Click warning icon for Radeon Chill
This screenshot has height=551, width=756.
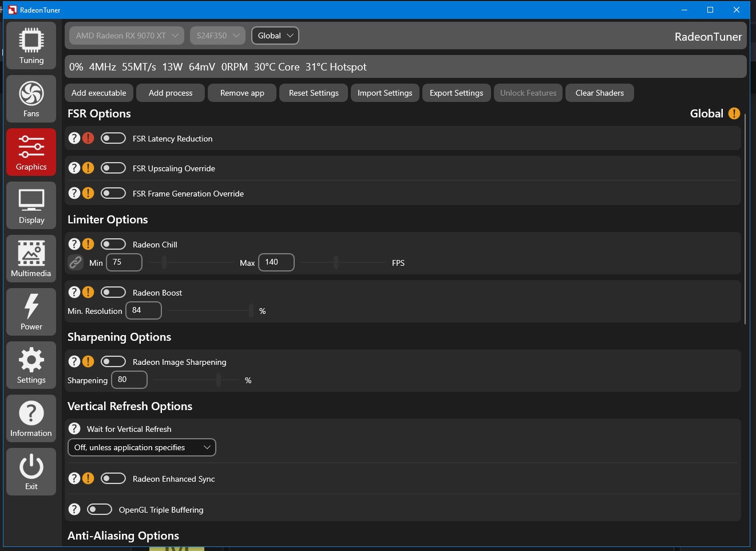click(x=88, y=244)
